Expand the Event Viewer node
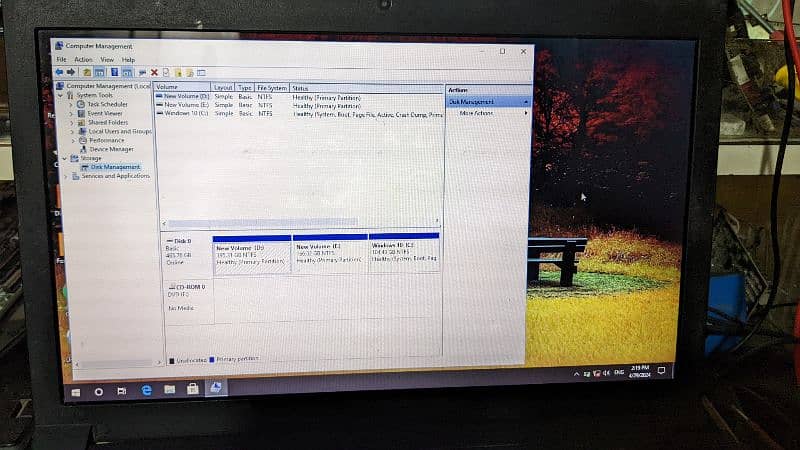 [72, 113]
